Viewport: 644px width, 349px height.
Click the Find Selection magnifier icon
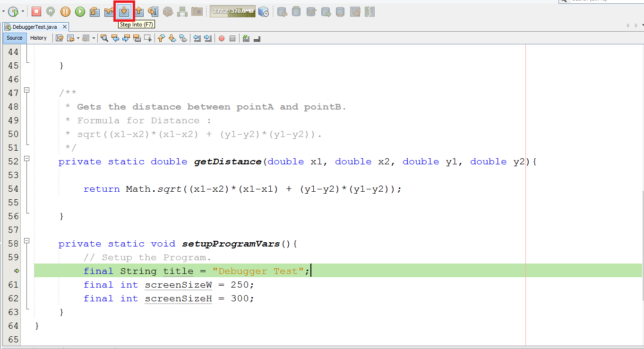104,38
